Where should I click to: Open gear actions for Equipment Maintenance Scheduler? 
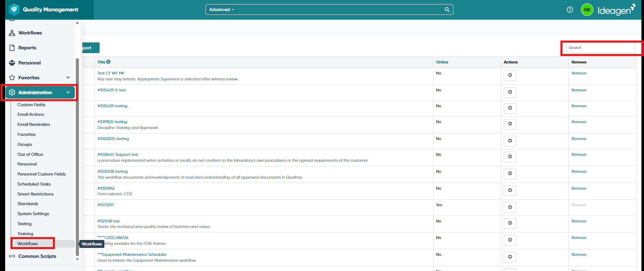(x=510, y=257)
